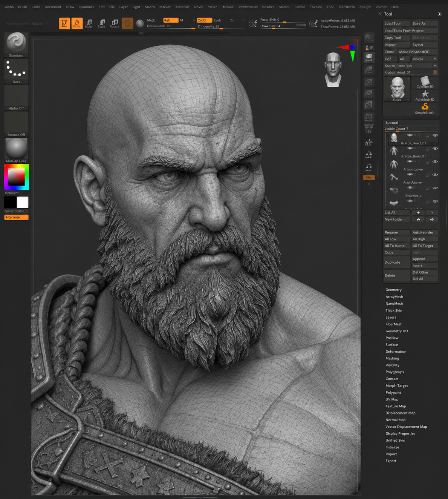Pick a color in the color picker square
This screenshot has height=499, width=448.
click(16, 177)
